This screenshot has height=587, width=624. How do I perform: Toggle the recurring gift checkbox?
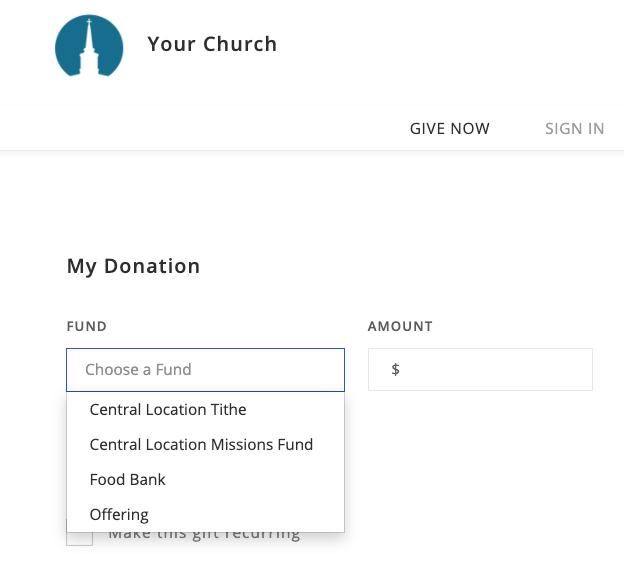pos(80,538)
